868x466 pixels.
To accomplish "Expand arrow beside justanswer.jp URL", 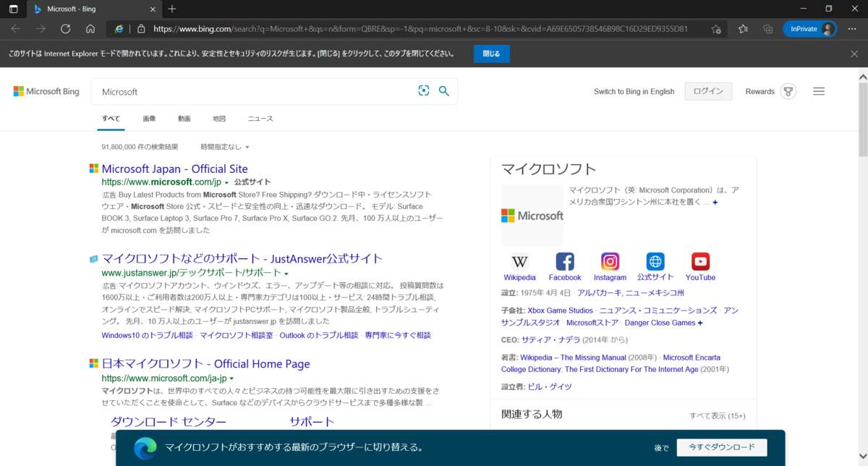I will (286, 274).
